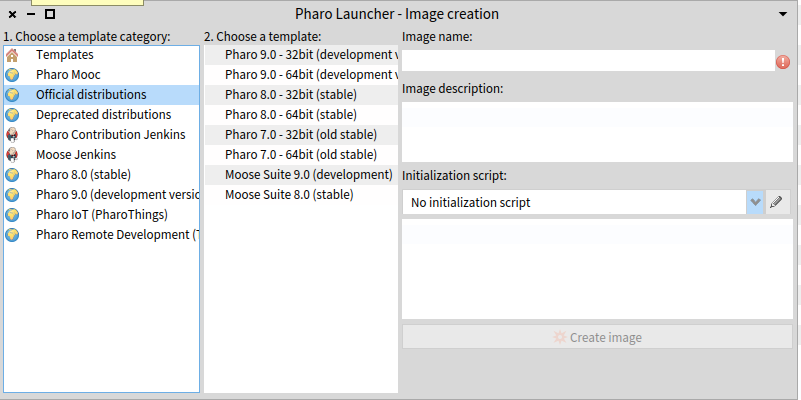
Task: Click the Create image button
Action: coord(597,337)
